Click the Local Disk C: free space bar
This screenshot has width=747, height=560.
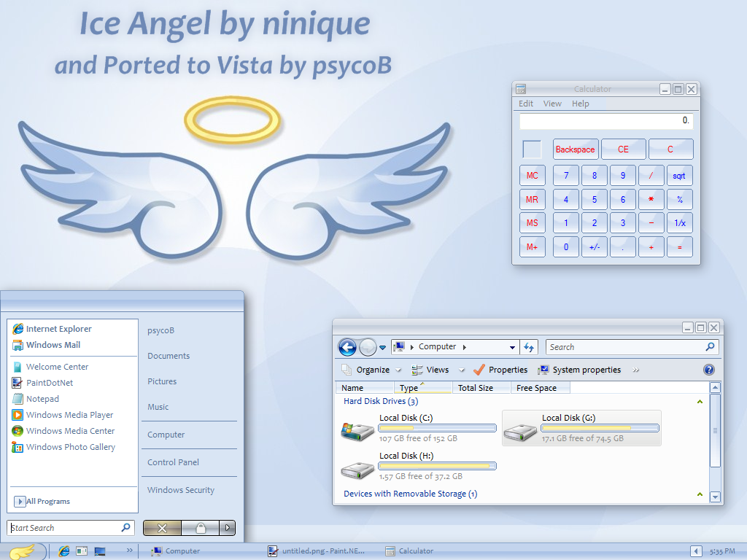437,429
